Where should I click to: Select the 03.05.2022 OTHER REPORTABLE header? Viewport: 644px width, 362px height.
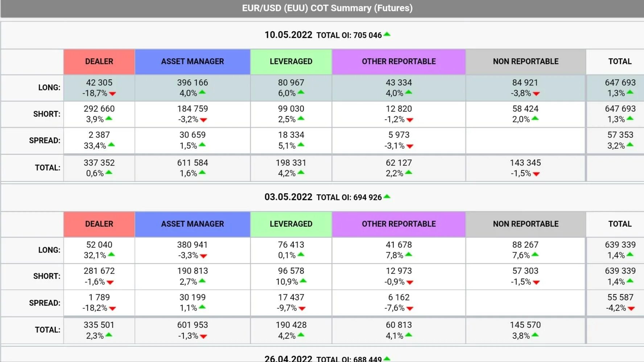click(399, 224)
